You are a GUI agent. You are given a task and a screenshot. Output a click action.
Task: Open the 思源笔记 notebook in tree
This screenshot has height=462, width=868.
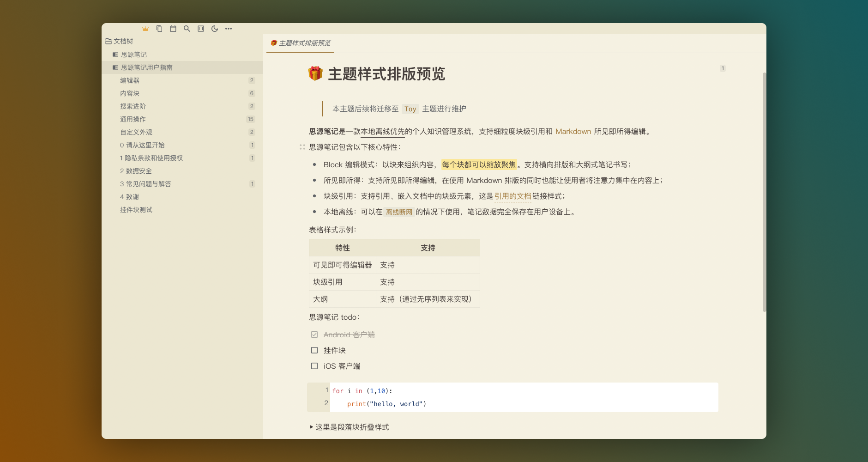182,55
